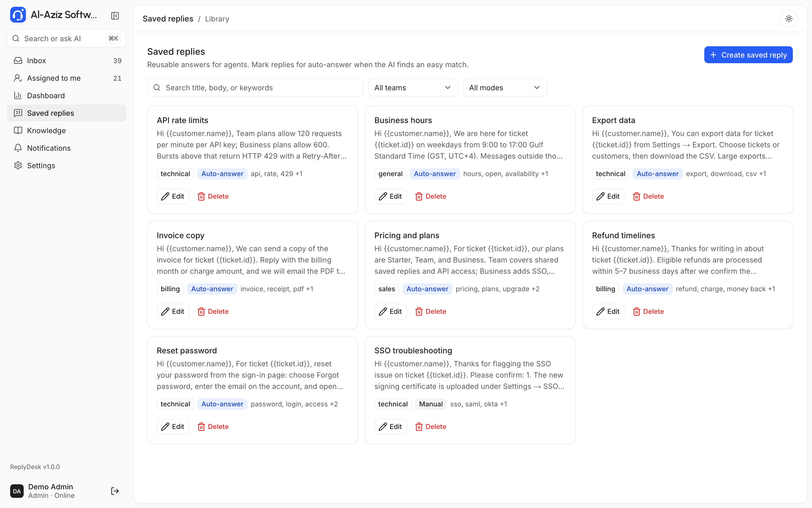Screen dimensions: 812x508
Task: Focus the Search or ask AI box
Action: click(67, 39)
